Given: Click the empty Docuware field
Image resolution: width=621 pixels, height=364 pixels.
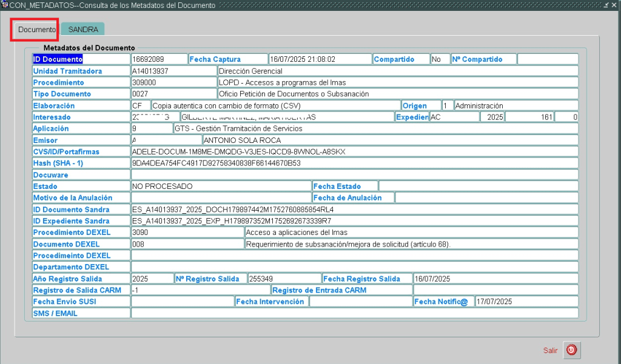Looking at the screenshot, I should point(354,175).
